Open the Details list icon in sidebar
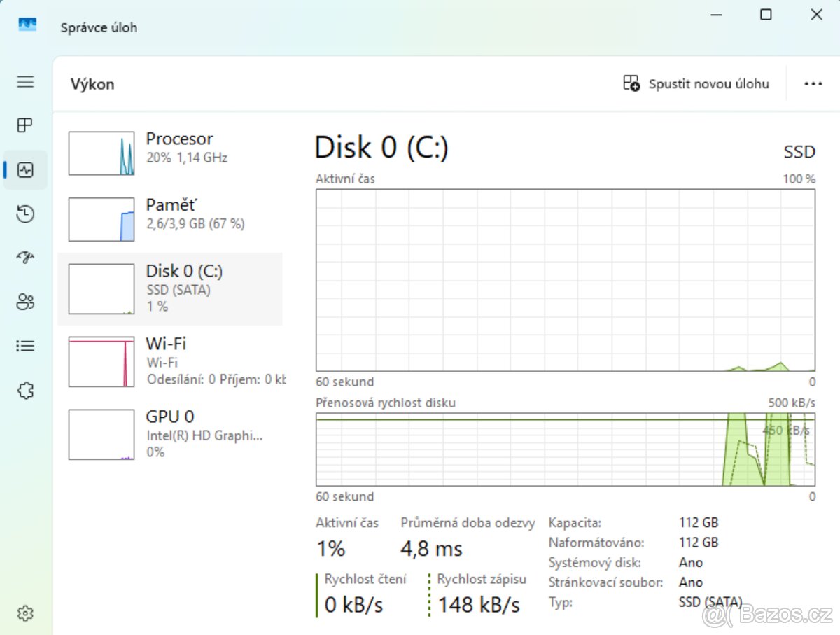 coord(25,345)
